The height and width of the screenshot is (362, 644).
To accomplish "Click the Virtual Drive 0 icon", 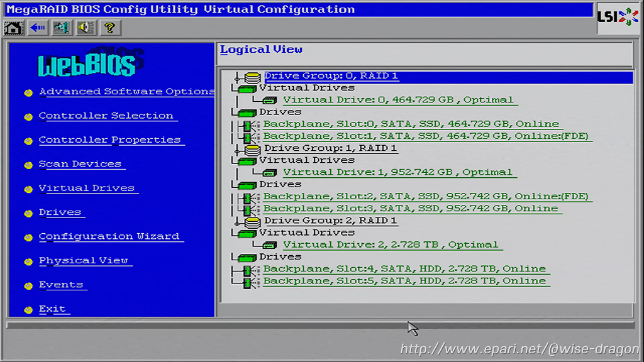I will tap(269, 100).
